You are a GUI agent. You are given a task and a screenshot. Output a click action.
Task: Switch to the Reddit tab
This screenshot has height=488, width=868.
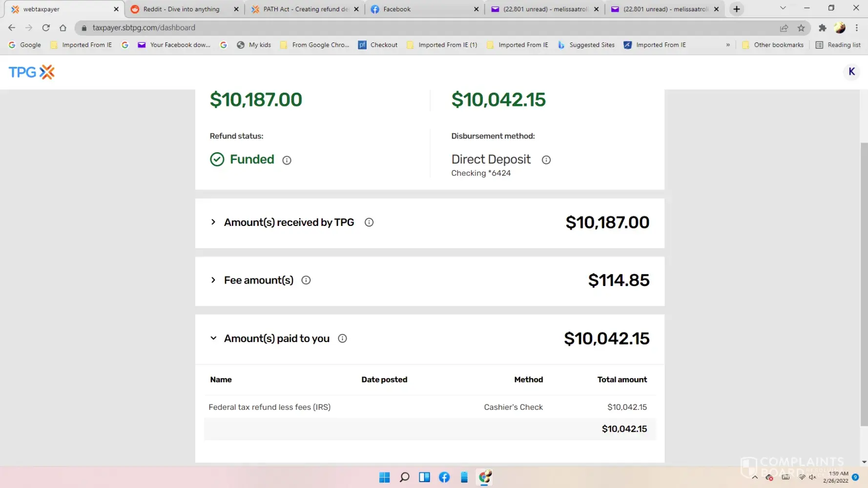pyautogui.click(x=181, y=9)
